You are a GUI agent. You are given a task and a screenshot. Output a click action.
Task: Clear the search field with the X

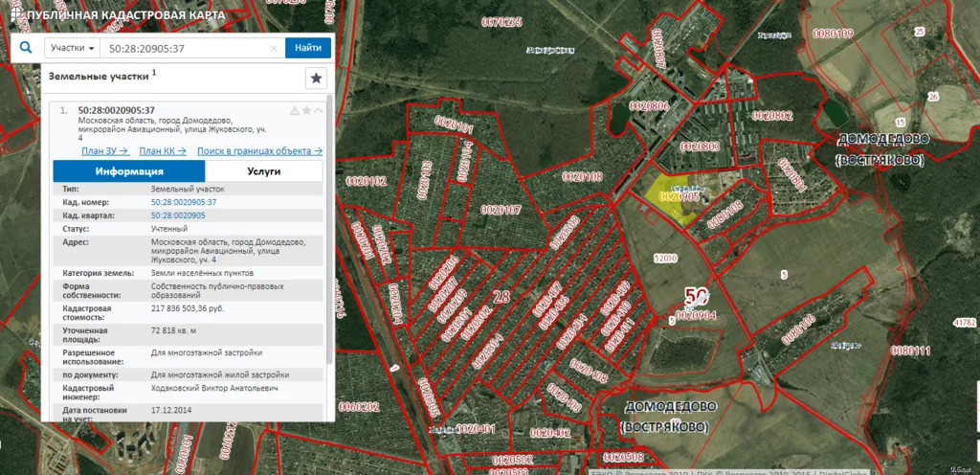pos(274,48)
